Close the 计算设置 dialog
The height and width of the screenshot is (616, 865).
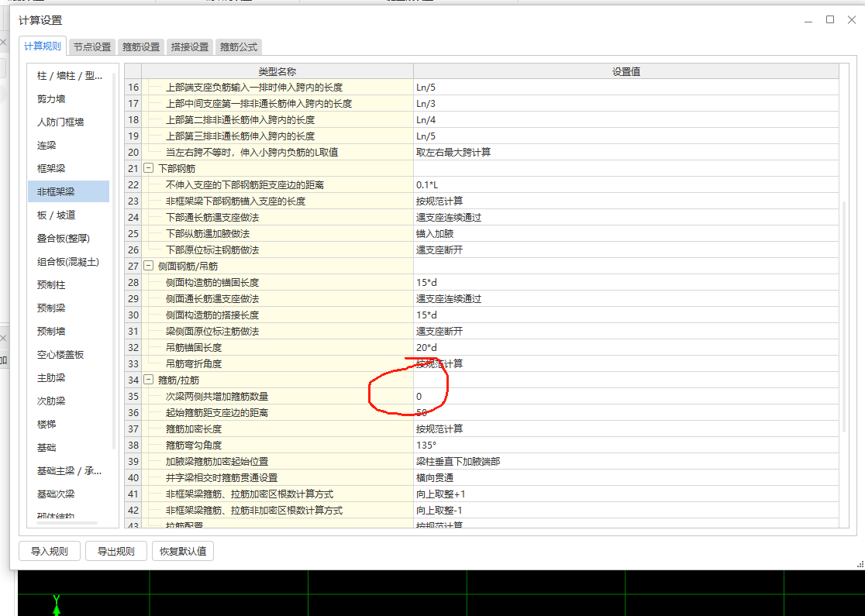click(x=851, y=20)
